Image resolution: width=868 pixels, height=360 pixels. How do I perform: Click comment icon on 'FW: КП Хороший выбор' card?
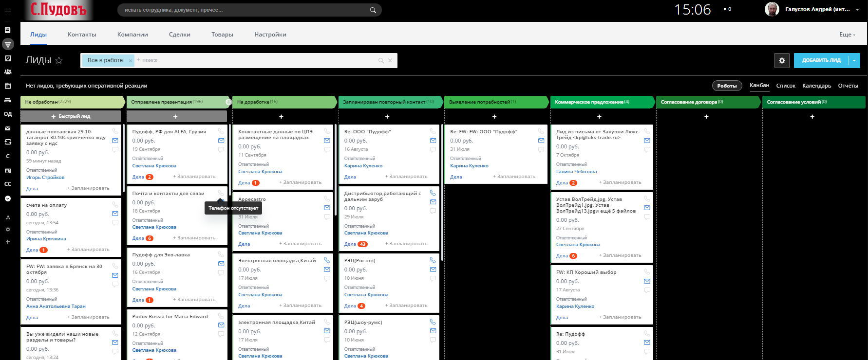click(647, 290)
